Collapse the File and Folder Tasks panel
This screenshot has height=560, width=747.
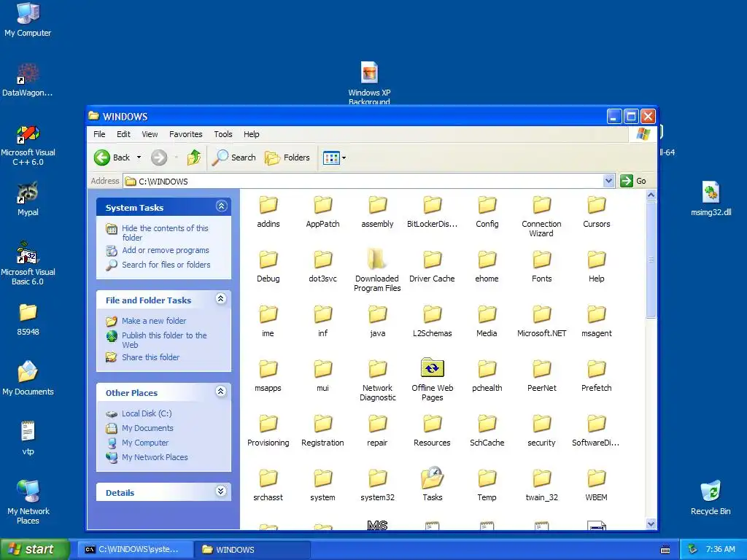pyautogui.click(x=221, y=299)
